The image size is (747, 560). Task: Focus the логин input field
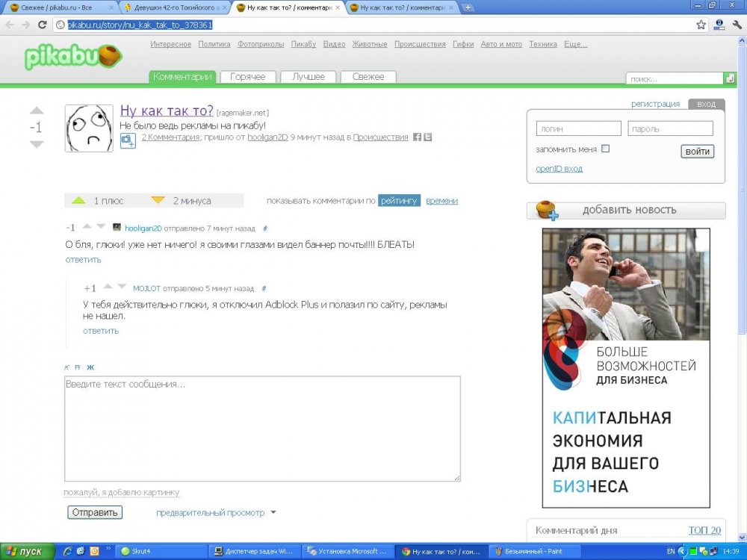[578, 128]
